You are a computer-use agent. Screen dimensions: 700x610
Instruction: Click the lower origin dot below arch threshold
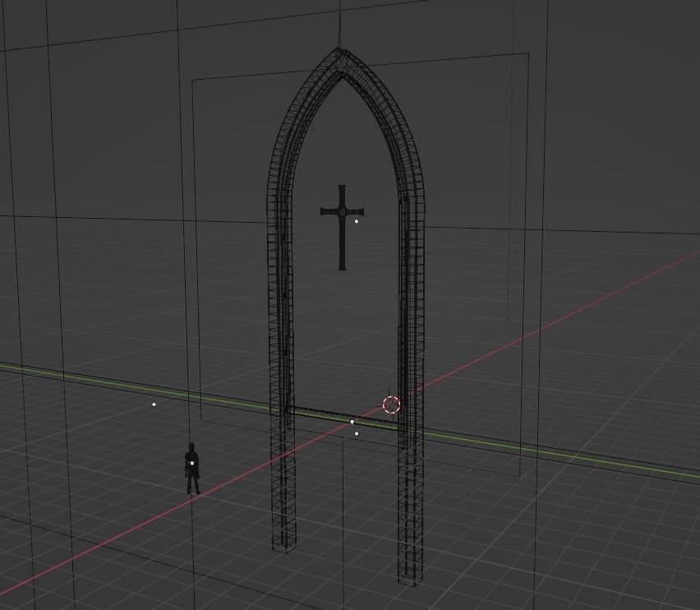(x=357, y=433)
